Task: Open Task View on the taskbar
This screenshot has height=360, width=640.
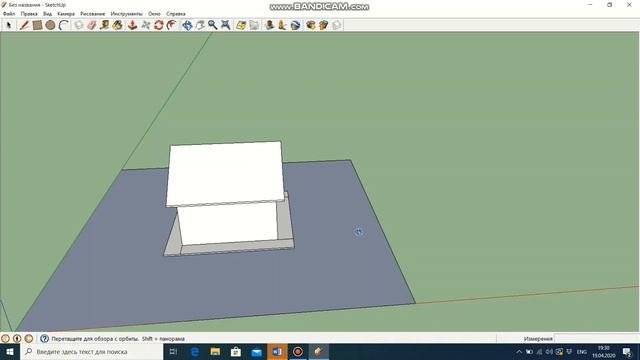Action: 173,352
